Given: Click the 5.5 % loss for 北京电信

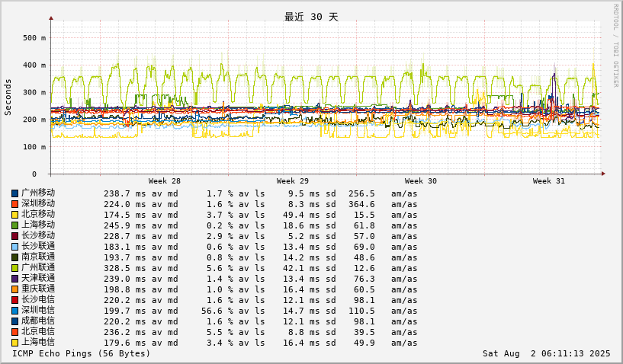Looking at the screenshot, I should (220, 333).
